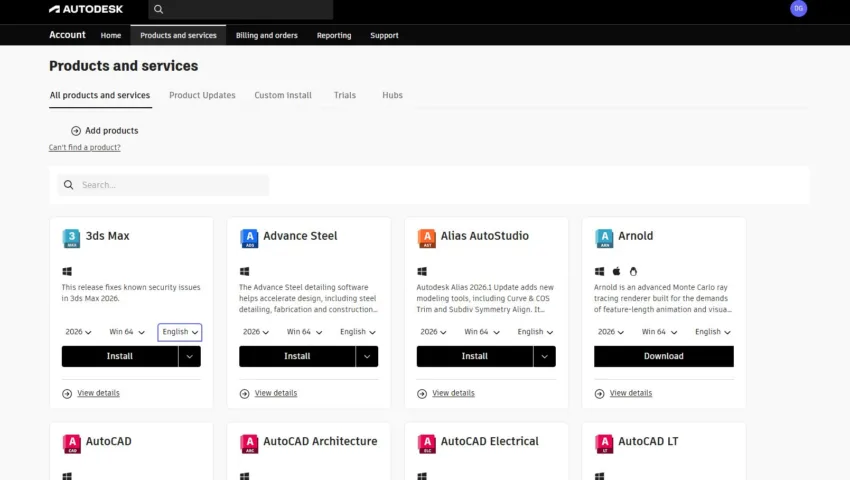The width and height of the screenshot is (850, 480).
Task: Open the Arnold English language dropdown
Action: 713,332
